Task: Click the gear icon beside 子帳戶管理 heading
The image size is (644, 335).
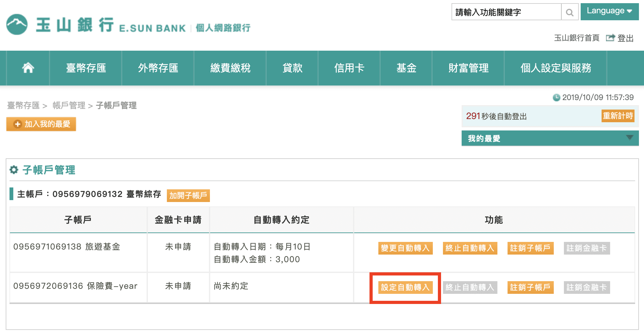Action: pyautogui.click(x=14, y=170)
